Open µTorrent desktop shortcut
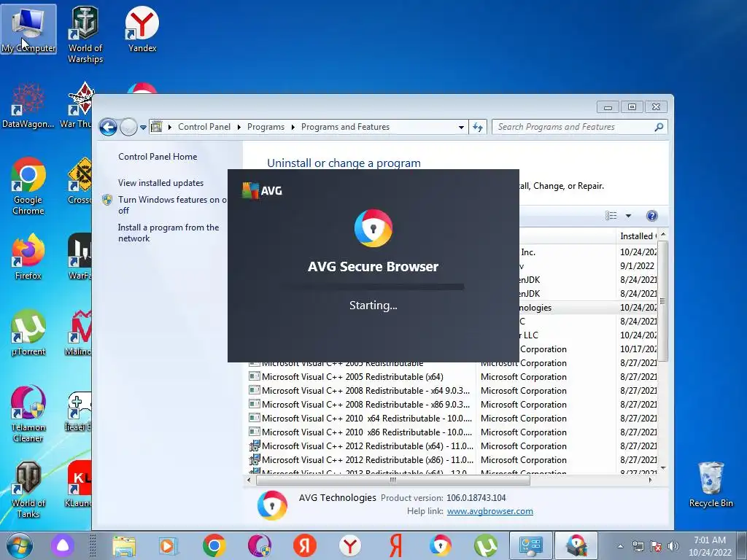 coord(28,332)
